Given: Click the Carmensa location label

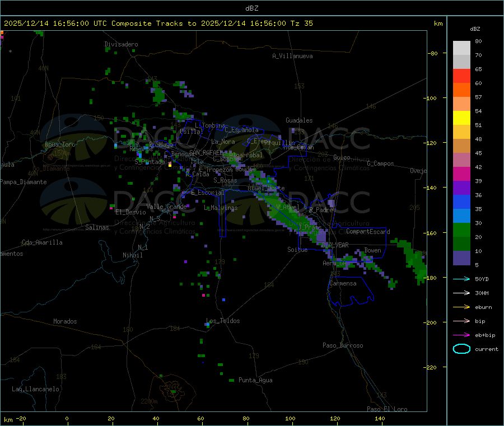Looking at the screenshot, I should (x=343, y=283).
